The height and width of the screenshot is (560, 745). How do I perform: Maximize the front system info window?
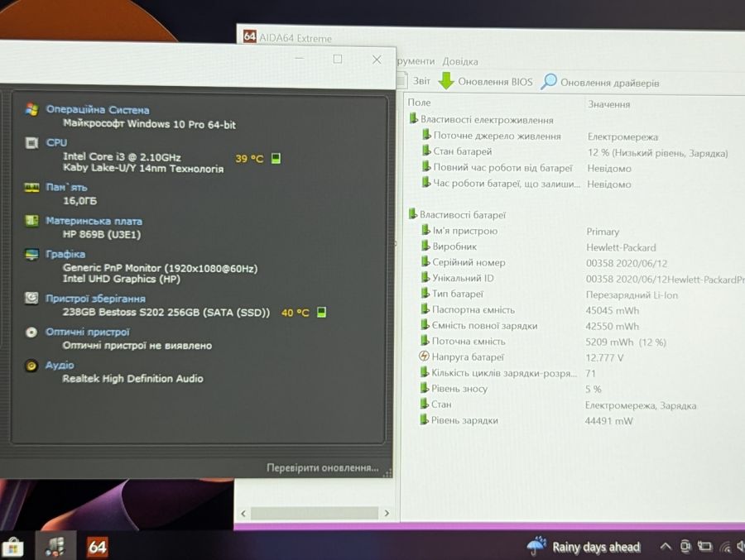click(x=338, y=59)
